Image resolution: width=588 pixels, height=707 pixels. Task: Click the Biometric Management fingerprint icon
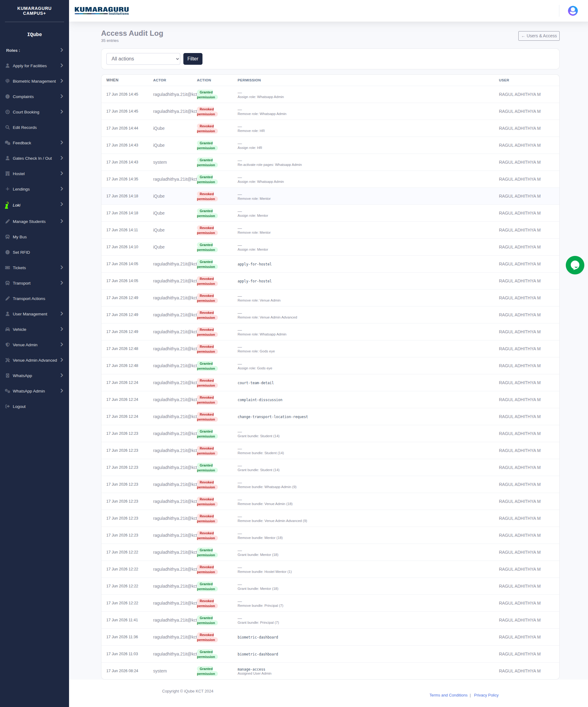coord(7,81)
